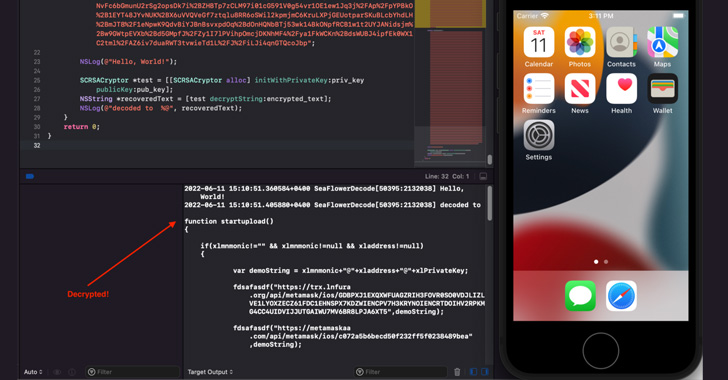Open the Target Output dropdown
The image size is (728, 380).
[x=210, y=372]
